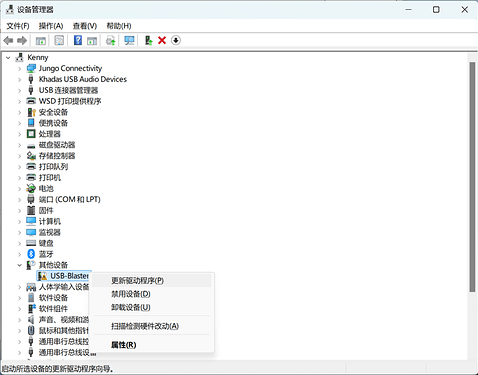
Task: Click the Update driver toolbar icon
Action: click(111, 41)
